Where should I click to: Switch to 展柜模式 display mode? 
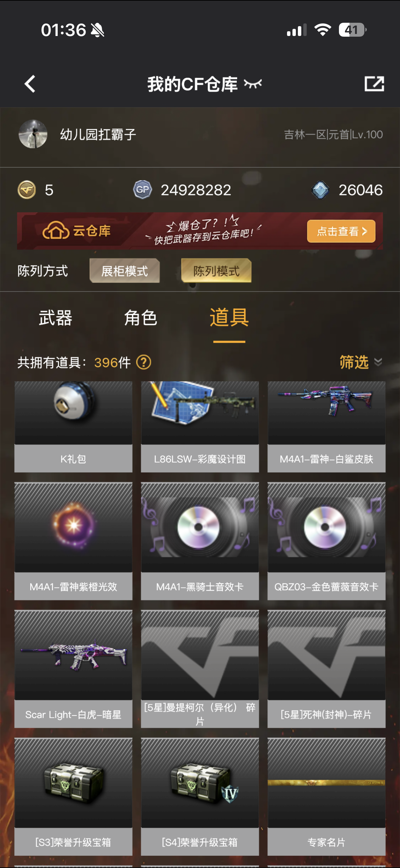pyautogui.click(x=125, y=271)
